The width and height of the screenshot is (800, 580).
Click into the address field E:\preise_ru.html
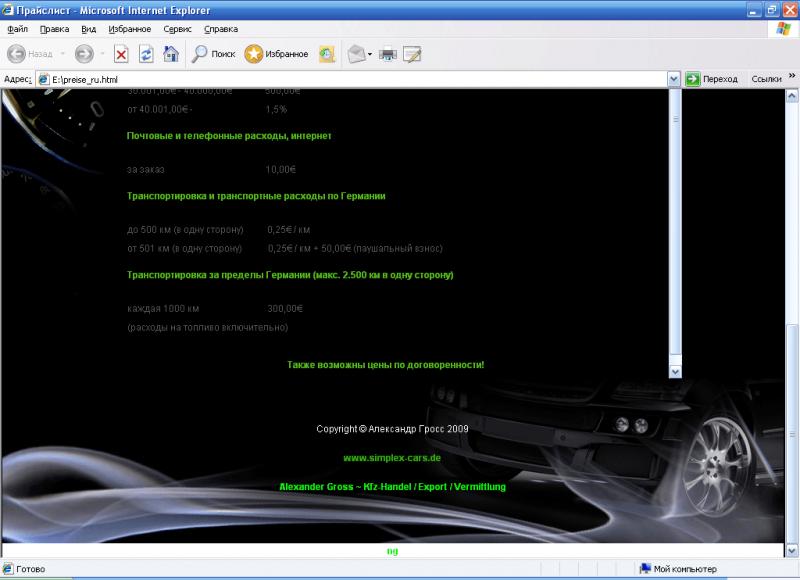(x=350, y=79)
